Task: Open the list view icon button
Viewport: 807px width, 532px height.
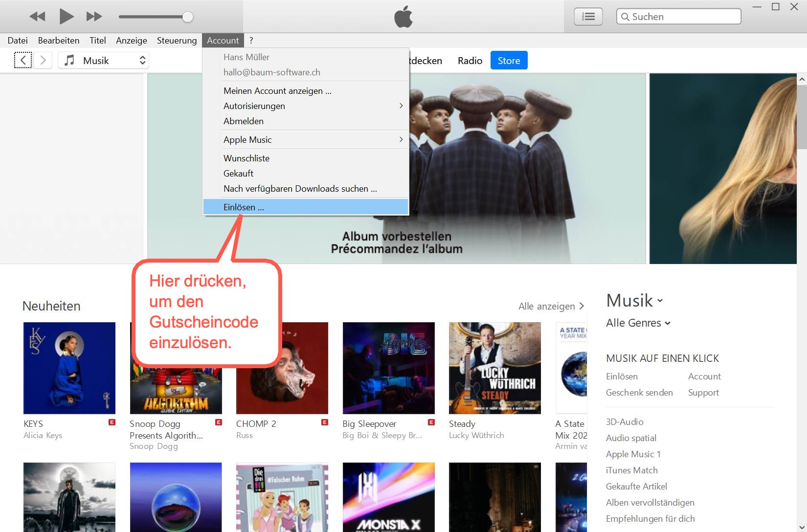Action: click(588, 17)
